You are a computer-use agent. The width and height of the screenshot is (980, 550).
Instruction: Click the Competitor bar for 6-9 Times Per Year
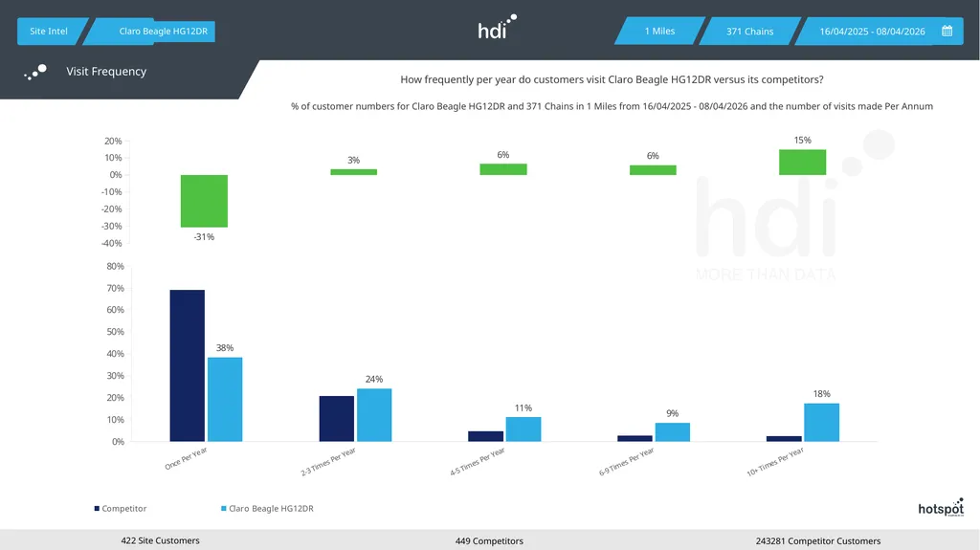pos(635,439)
